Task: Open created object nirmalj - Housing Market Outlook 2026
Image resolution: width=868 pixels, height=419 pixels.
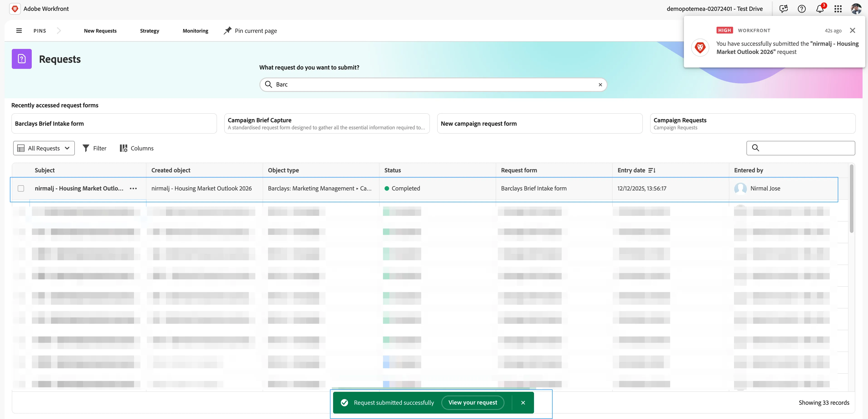Action: [202, 188]
